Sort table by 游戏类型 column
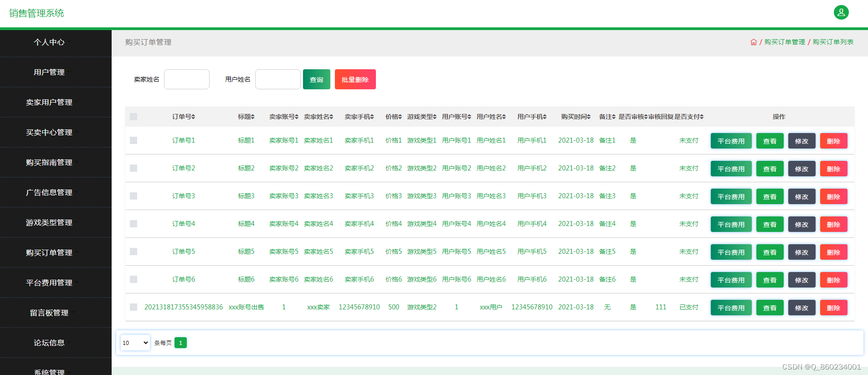This screenshot has width=868, height=375. [x=422, y=117]
